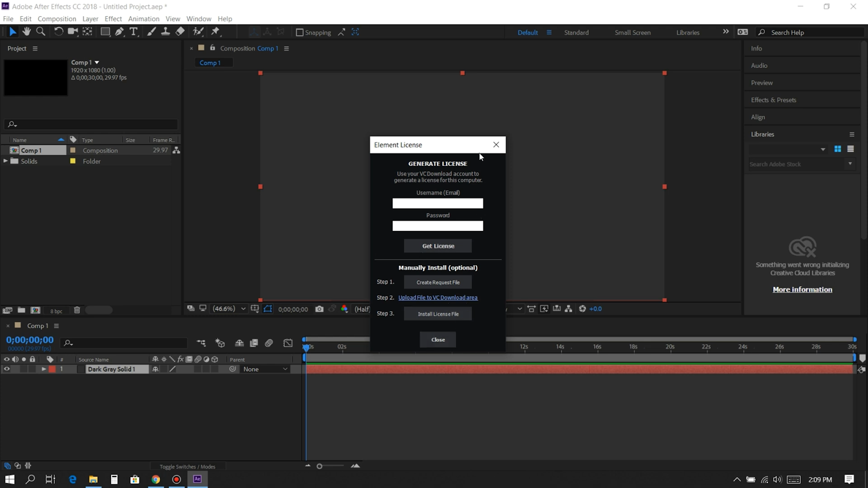The width and height of the screenshot is (868, 488).
Task: Select the Roto Brush tool
Action: (199, 32)
